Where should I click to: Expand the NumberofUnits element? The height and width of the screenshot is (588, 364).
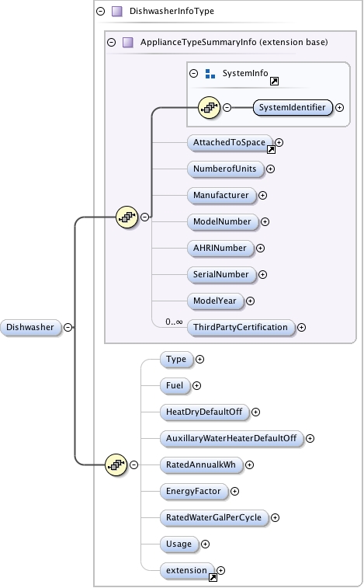[270, 169]
